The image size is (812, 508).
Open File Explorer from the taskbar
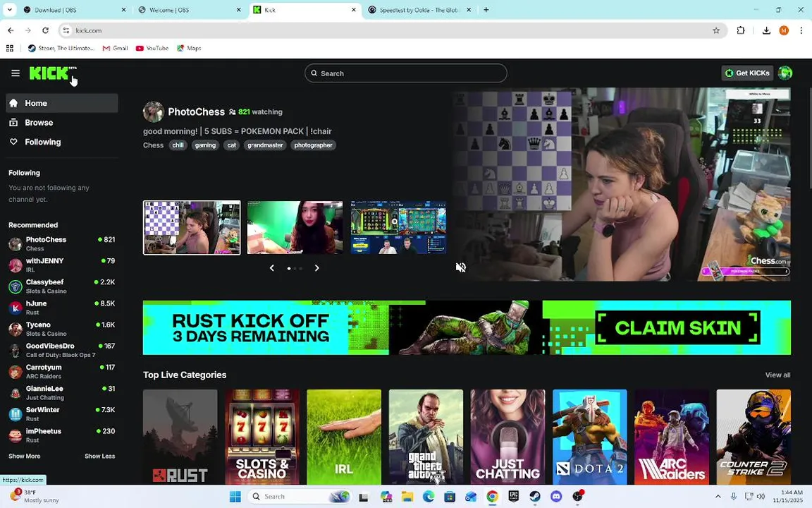coord(407,497)
